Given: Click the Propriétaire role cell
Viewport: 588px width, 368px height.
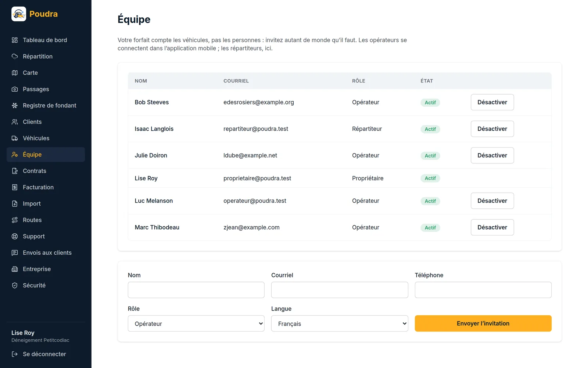Looking at the screenshot, I should click(x=367, y=178).
